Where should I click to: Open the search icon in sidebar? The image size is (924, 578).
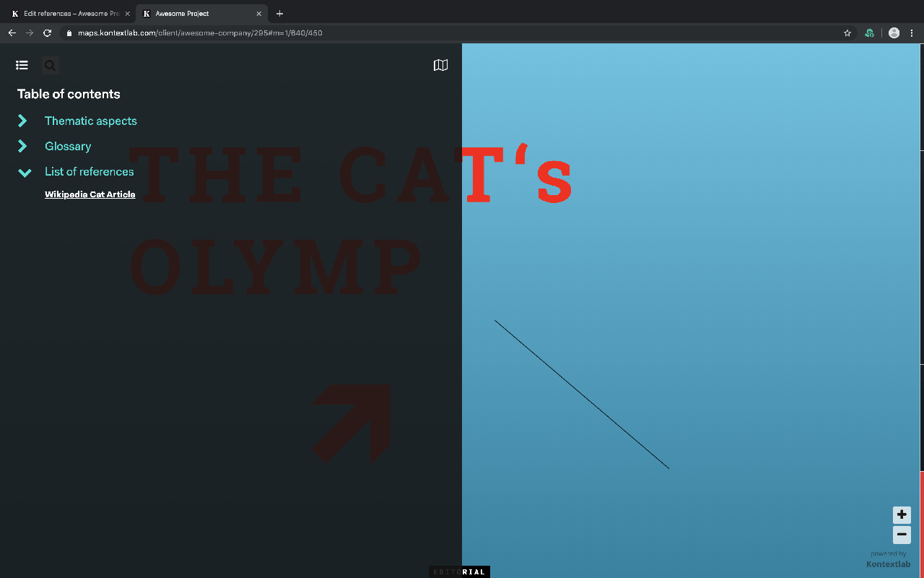click(50, 66)
